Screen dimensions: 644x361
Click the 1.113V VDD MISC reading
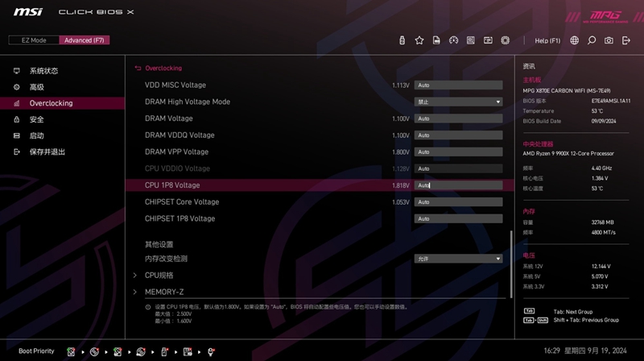(x=401, y=85)
